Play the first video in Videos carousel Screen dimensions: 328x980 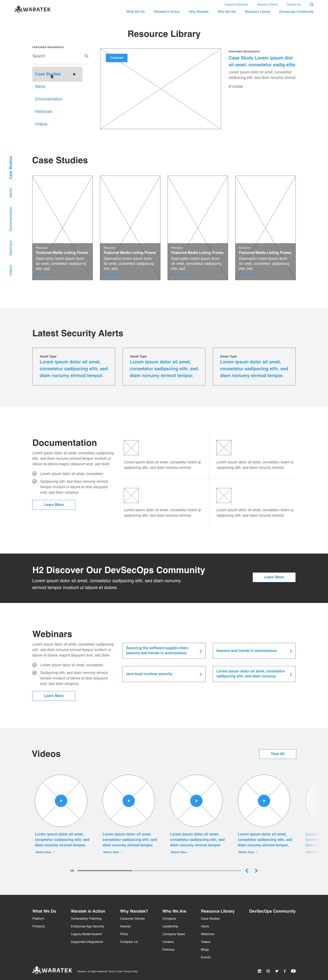(x=61, y=801)
